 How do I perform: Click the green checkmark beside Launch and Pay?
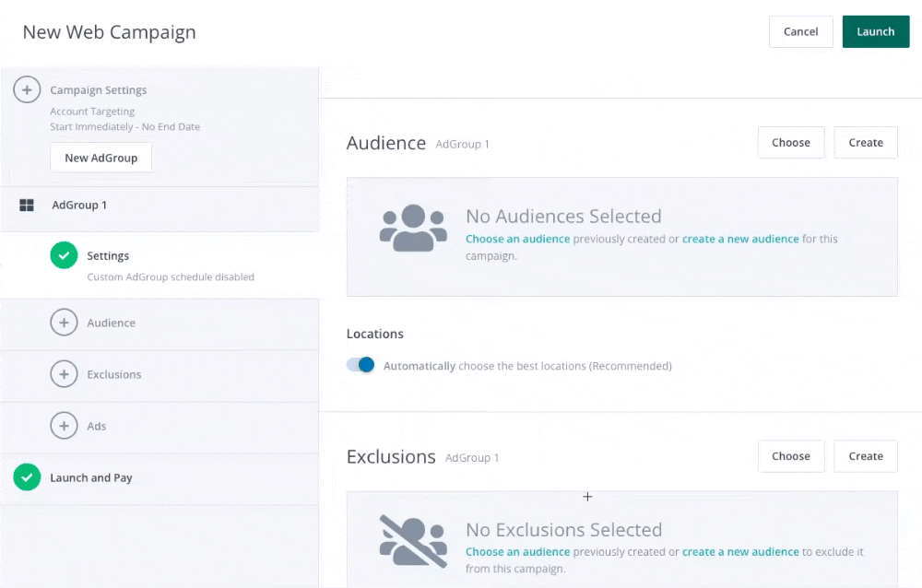click(x=27, y=476)
